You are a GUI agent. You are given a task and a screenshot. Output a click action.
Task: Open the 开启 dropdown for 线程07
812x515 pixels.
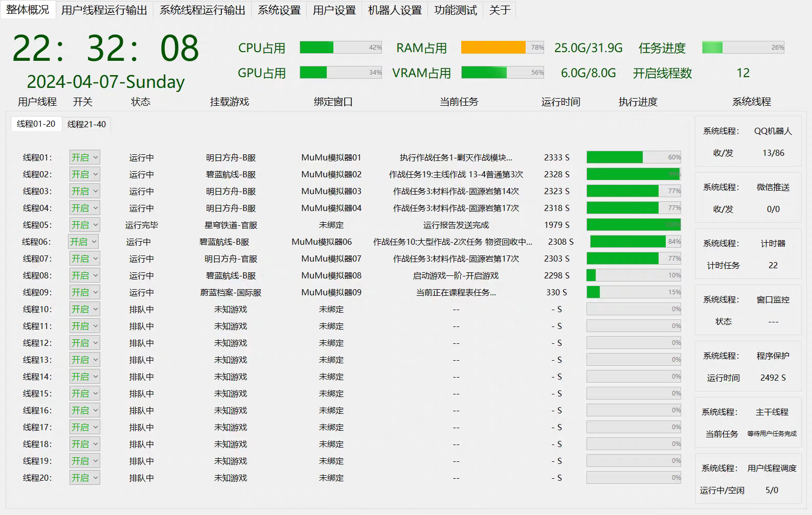[84, 259]
